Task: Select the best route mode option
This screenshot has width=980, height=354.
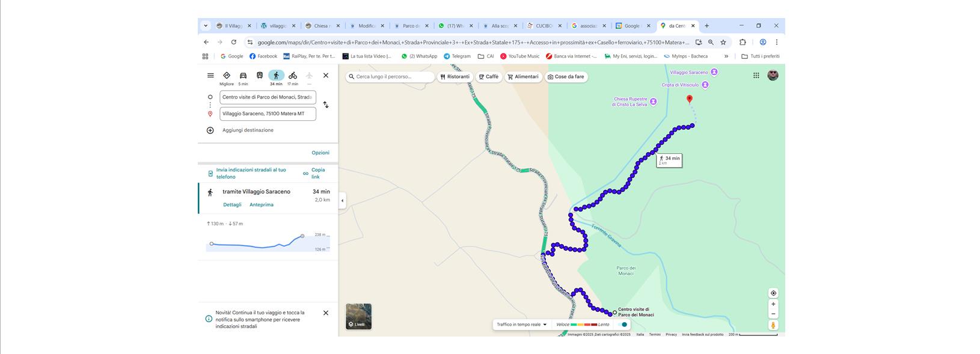Action: [227, 76]
